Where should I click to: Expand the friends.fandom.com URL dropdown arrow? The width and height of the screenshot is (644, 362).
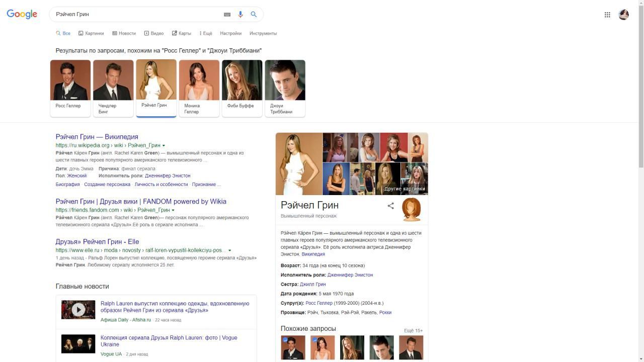click(173, 210)
